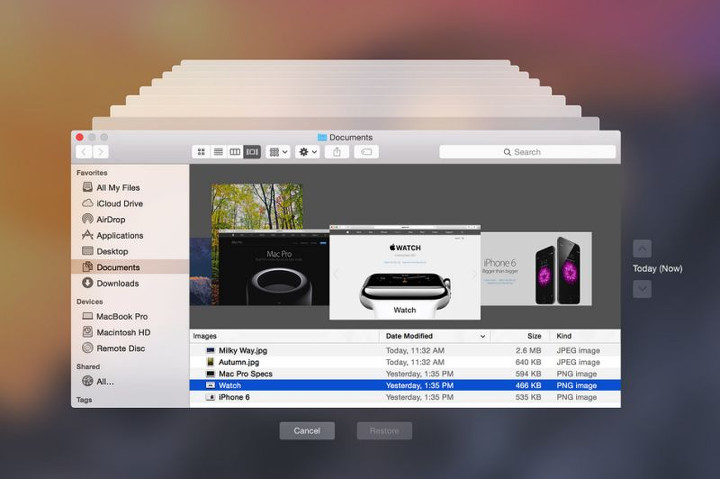Select the Mac Pro Specs file
The image size is (720, 479).
pyautogui.click(x=405, y=374)
